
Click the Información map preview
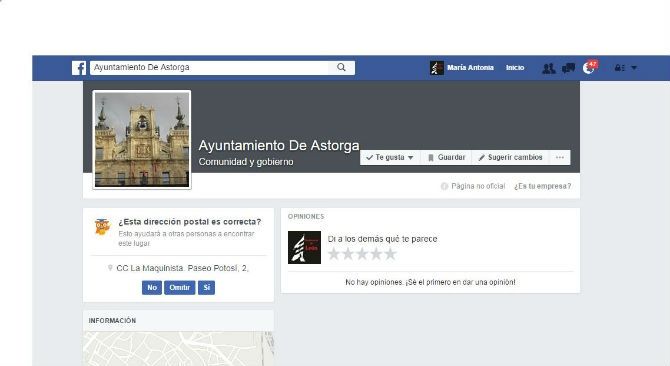click(179, 348)
